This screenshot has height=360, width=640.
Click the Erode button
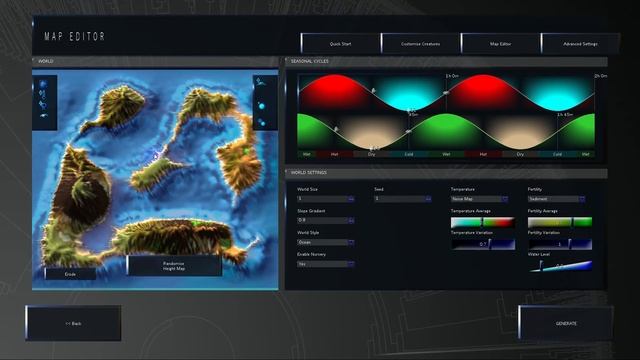70,274
